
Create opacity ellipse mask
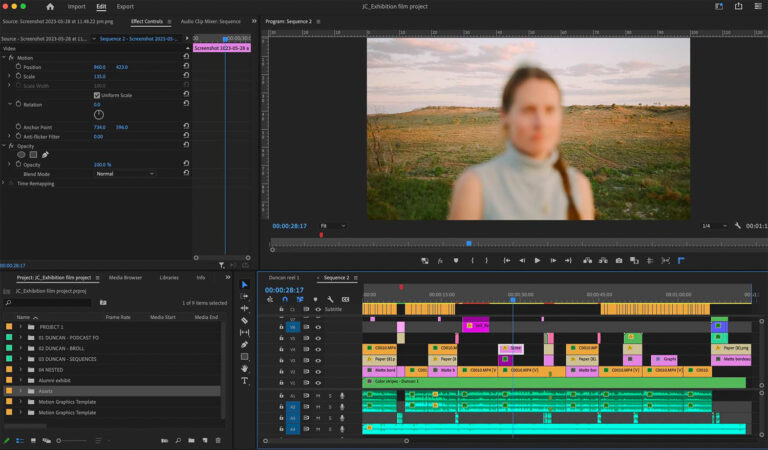click(x=21, y=155)
